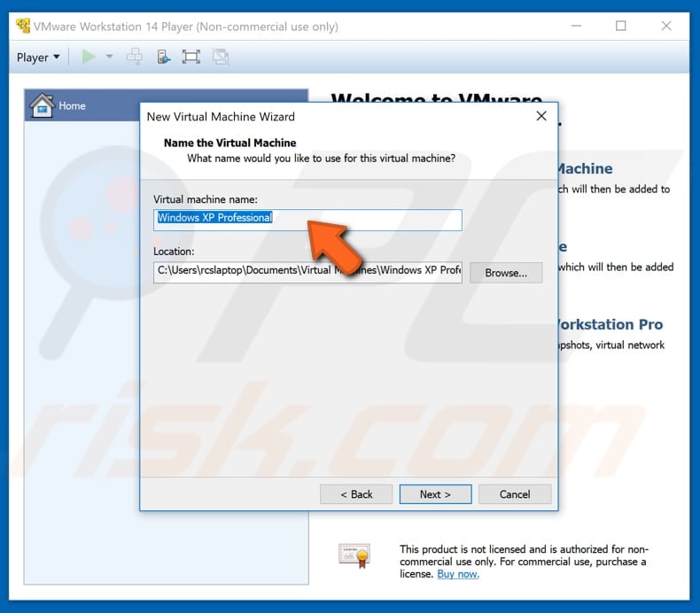Viewport: 700px width, 613px height.
Task: Enter full screen mode icon
Action: tap(191, 57)
